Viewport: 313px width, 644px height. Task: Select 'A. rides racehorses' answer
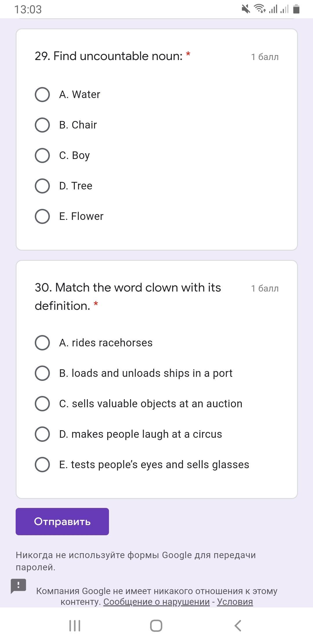42,343
